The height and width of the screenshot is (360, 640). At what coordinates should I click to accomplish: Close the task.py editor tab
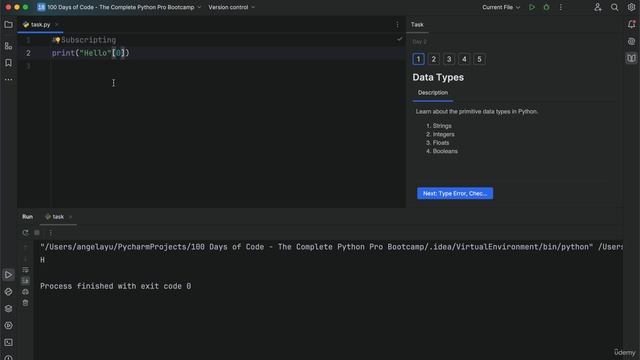click(57, 25)
